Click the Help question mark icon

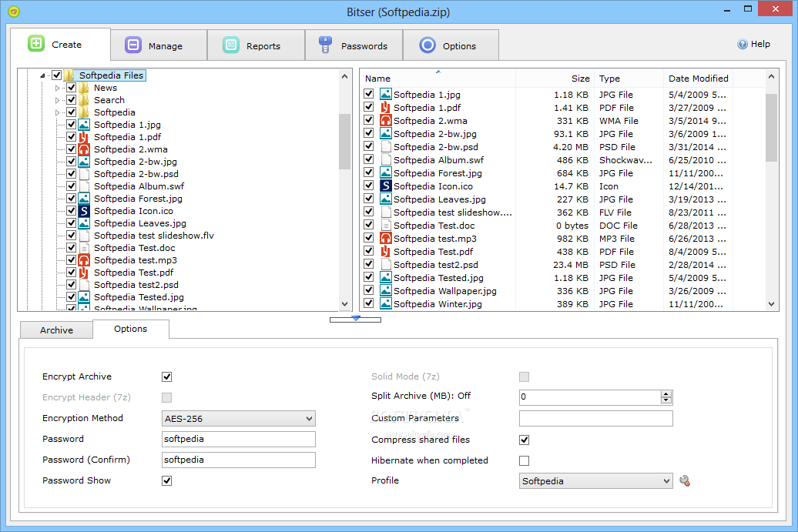[743, 44]
